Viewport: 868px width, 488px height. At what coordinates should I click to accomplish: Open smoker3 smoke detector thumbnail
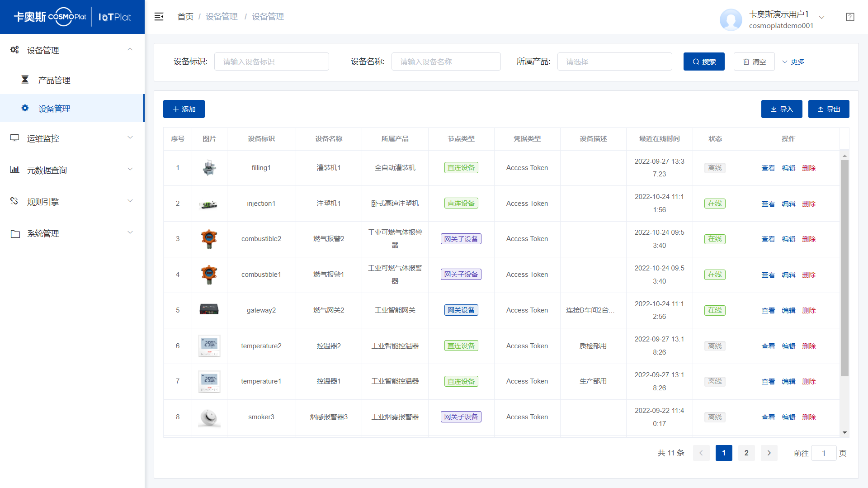[209, 417]
